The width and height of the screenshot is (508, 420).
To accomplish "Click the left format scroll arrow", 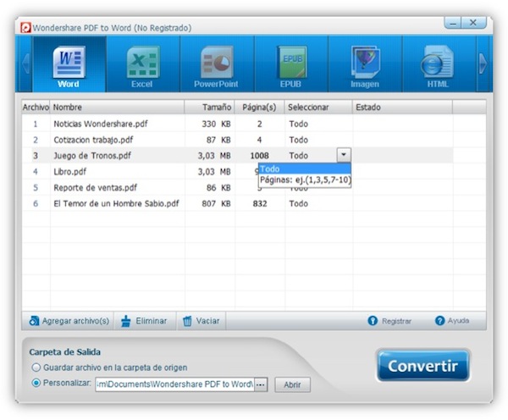I will point(25,64).
